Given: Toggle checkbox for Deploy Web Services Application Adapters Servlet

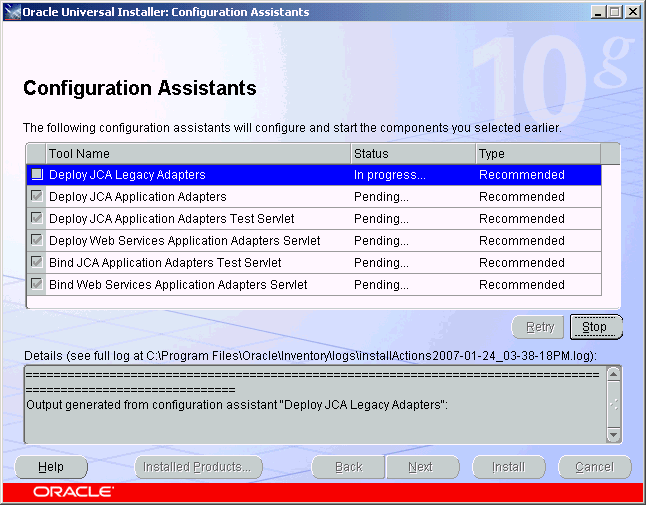Looking at the screenshot, I should click(37, 240).
